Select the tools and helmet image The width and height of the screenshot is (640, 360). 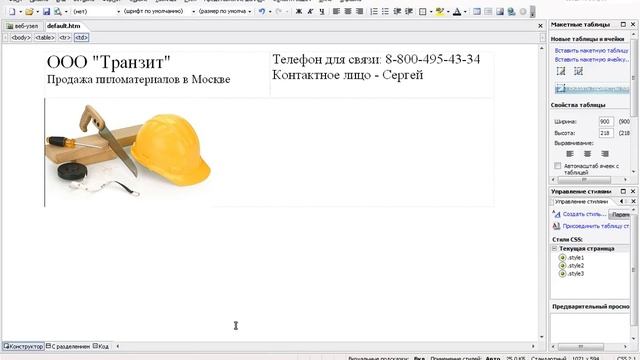pos(128,152)
